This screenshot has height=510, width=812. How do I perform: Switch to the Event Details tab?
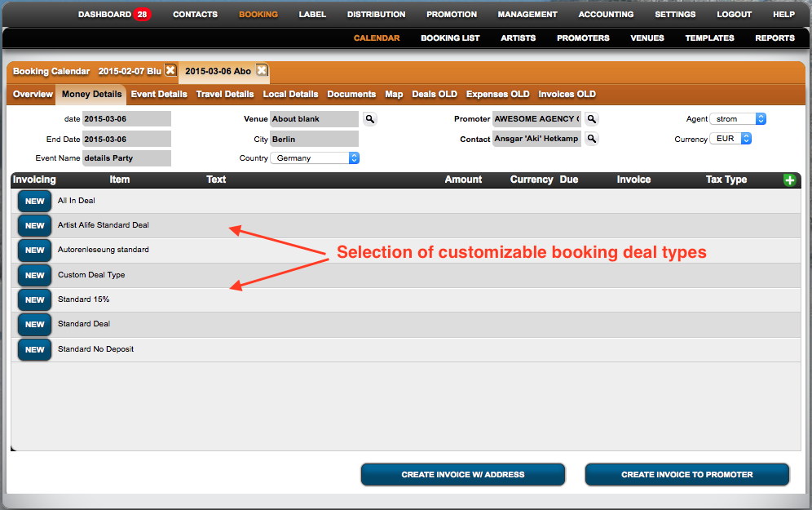coord(159,95)
